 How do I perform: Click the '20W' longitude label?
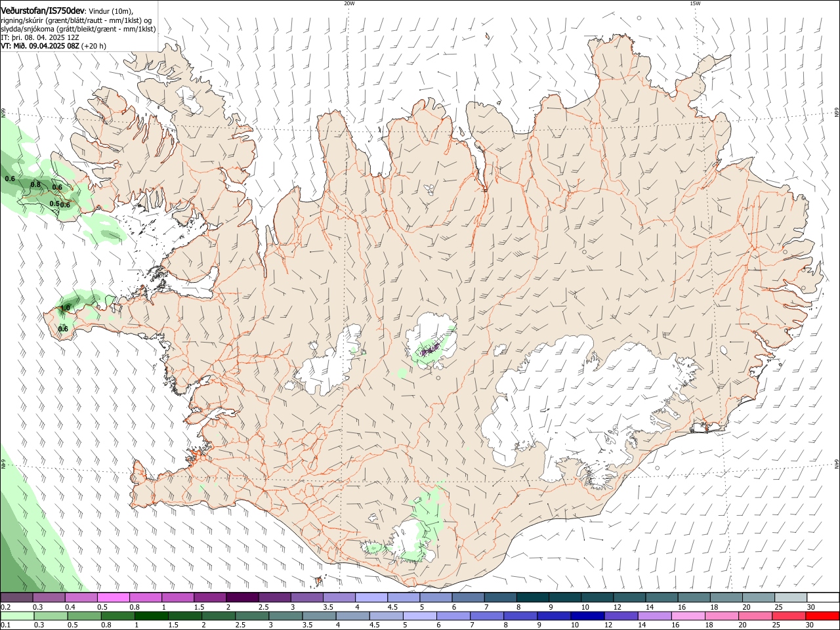click(349, 3)
